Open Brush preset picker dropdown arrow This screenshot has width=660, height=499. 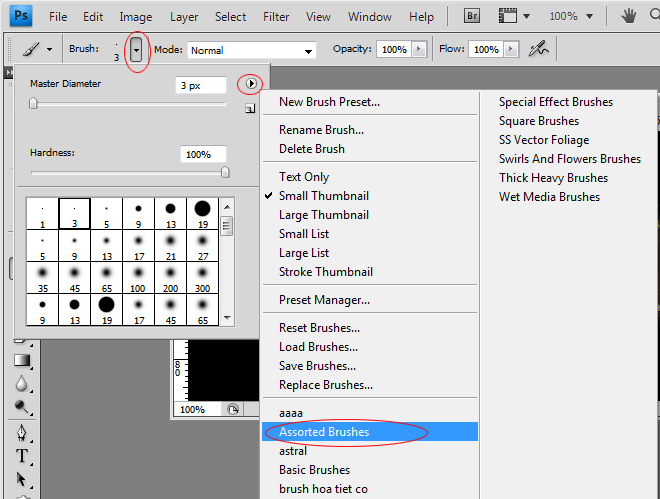[x=136, y=50]
